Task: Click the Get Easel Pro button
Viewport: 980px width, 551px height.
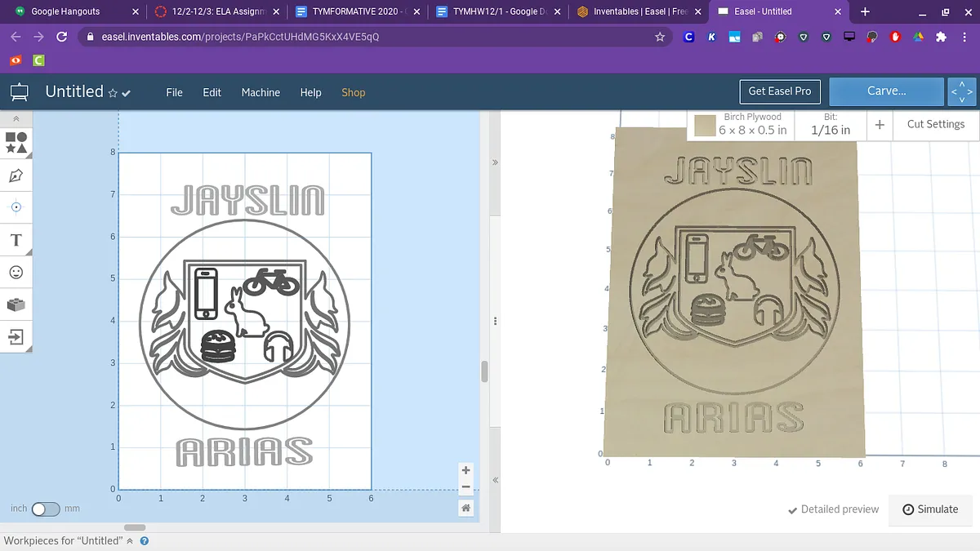Action: coord(779,91)
